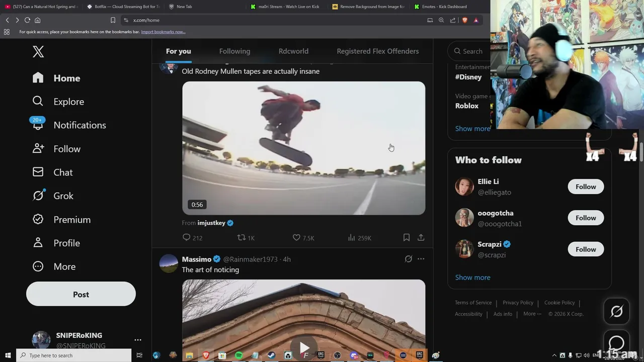Open the Ads info footer link

pyautogui.click(x=503, y=314)
